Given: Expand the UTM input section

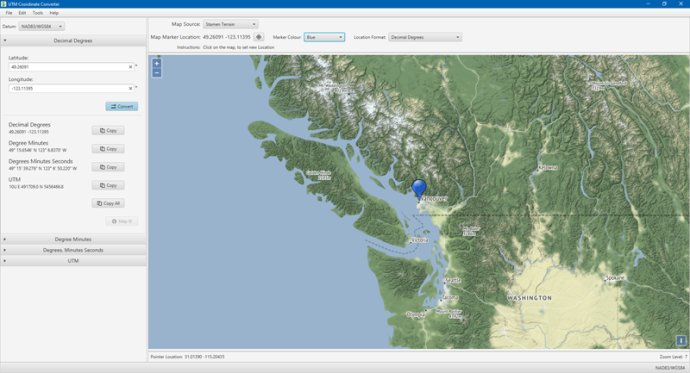Looking at the screenshot, I should coord(73,261).
